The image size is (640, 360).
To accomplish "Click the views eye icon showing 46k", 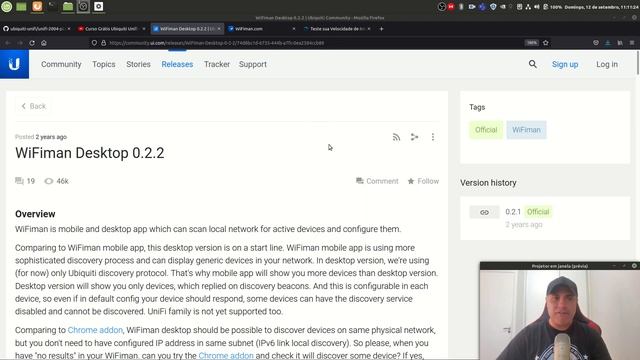I will point(49,181).
